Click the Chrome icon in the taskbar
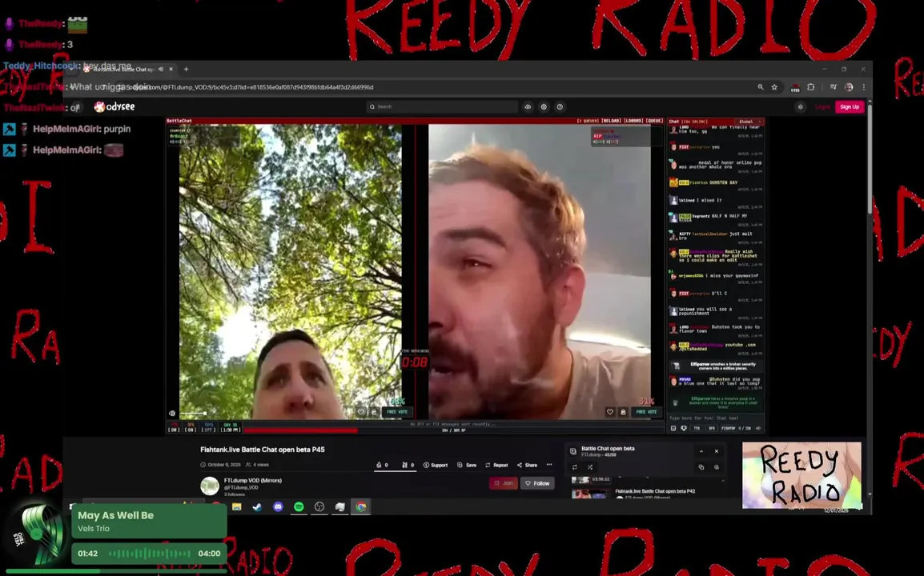This screenshot has width=924, height=576. pyautogui.click(x=361, y=506)
